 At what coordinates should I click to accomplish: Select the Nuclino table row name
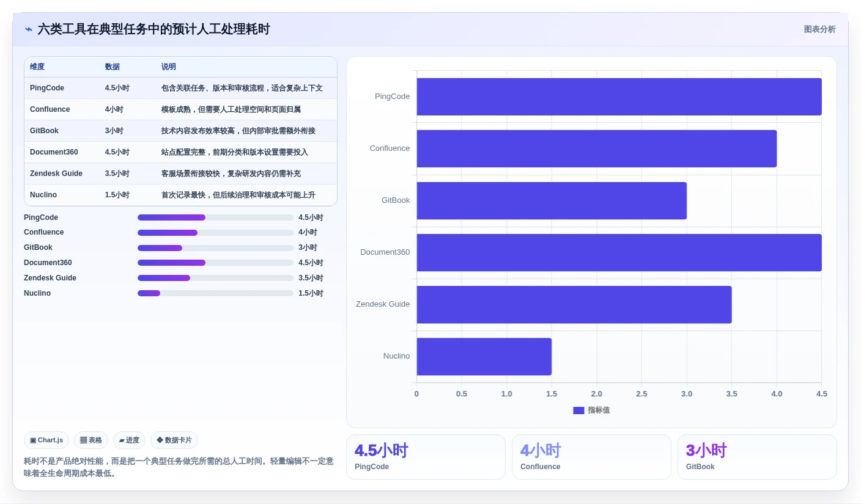43,195
